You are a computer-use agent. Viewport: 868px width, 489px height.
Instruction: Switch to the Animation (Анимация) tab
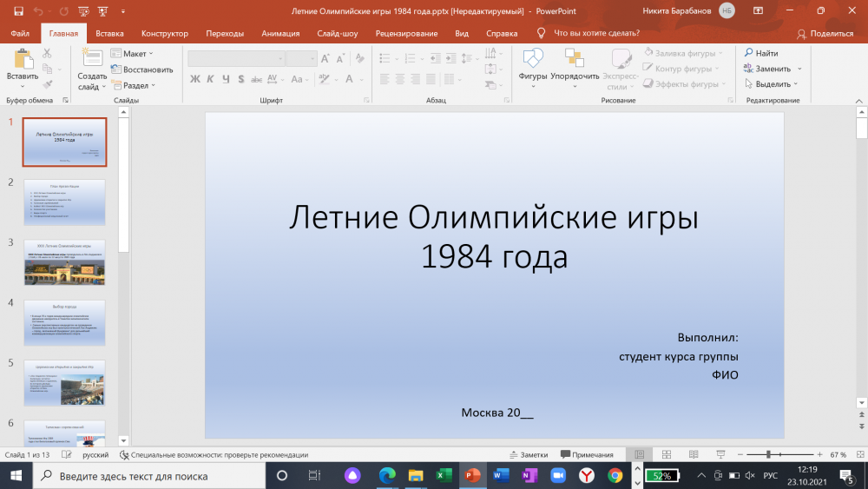(280, 33)
